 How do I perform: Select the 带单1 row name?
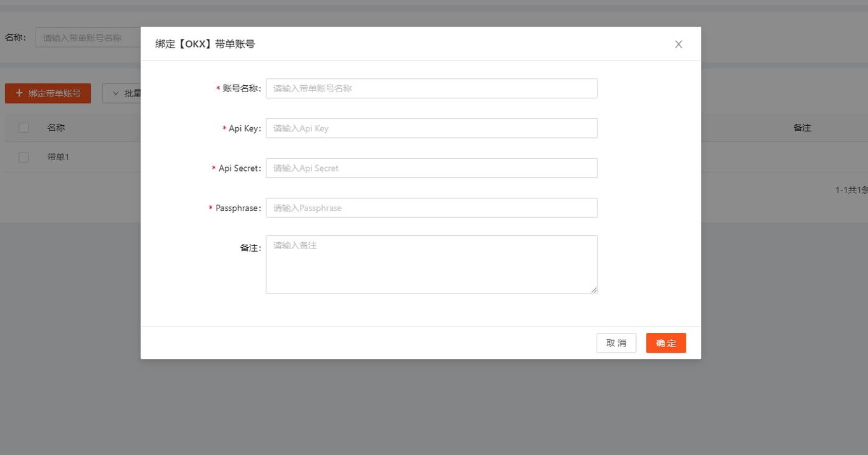coord(58,157)
